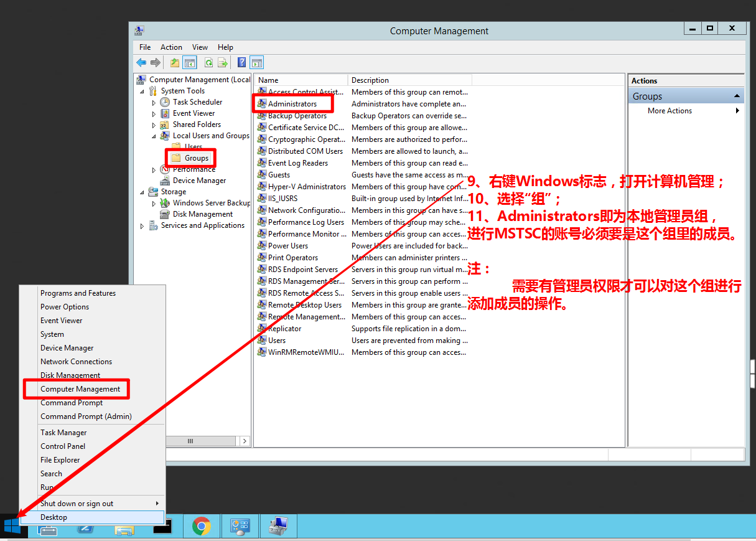Click the Event Viewer tree icon
The height and width of the screenshot is (541, 756).
click(165, 113)
